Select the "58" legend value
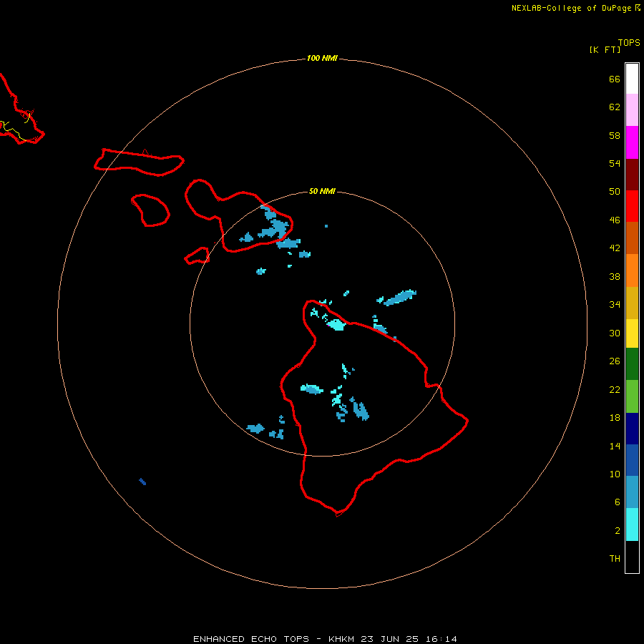Viewport: 644px width, 644px height. click(615, 135)
